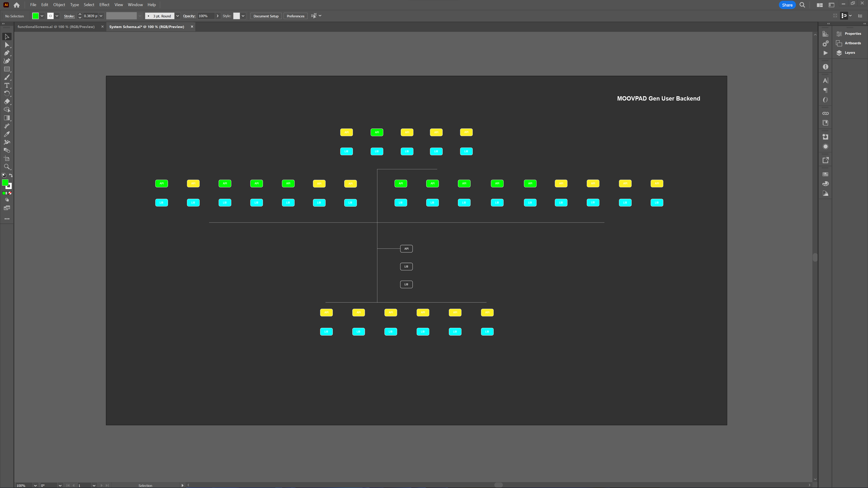Expand the Style dropdown in toolbar
This screenshot has width=868, height=488.
pyautogui.click(x=243, y=16)
